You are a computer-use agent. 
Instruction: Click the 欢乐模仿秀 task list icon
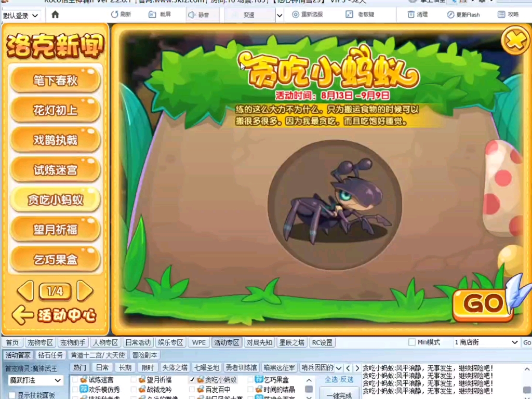point(84,389)
